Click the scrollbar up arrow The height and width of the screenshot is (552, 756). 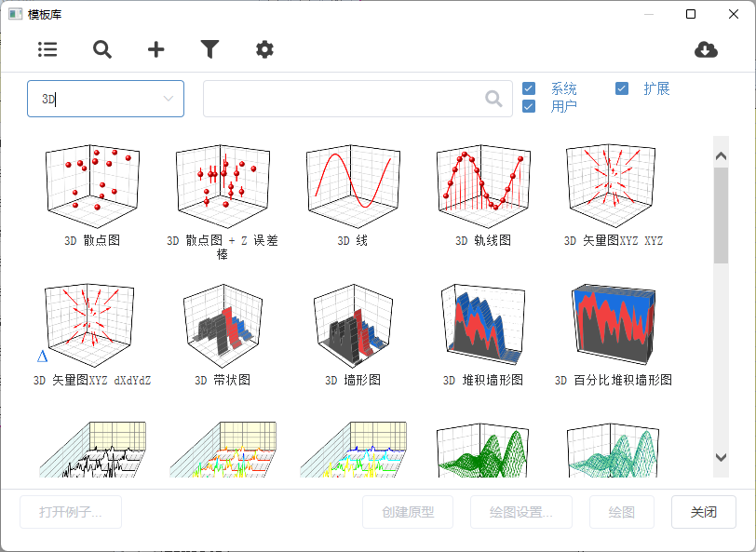[721, 150]
